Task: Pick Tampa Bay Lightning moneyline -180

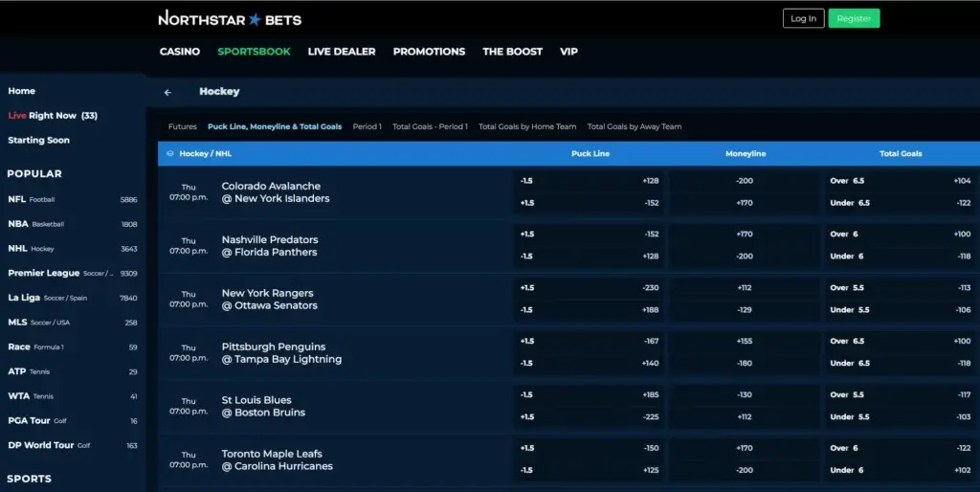Action: [x=745, y=363]
